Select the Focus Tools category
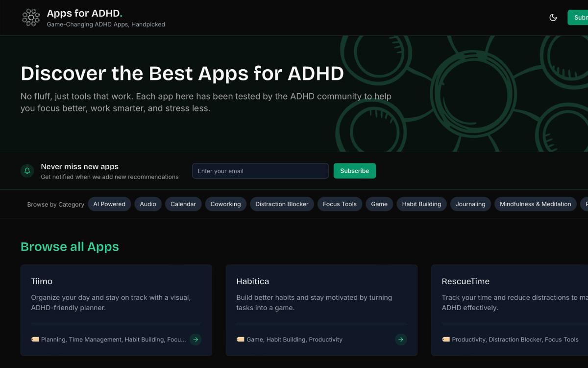Screen dimensions: 588x368 point(340,204)
